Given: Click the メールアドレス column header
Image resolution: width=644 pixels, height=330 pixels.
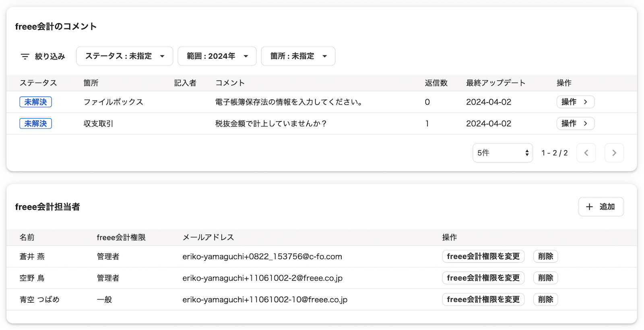Looking at the screenshot, I should coord(208,237).
